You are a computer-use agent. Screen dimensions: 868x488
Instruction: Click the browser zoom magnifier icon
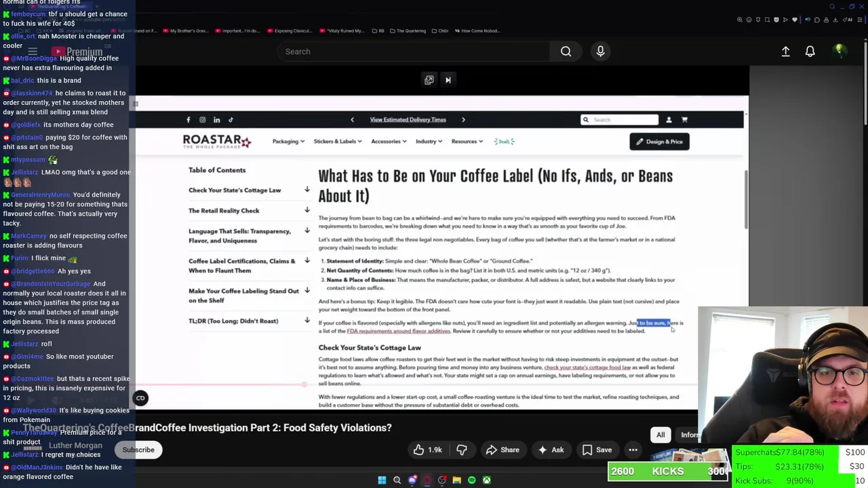740,20
